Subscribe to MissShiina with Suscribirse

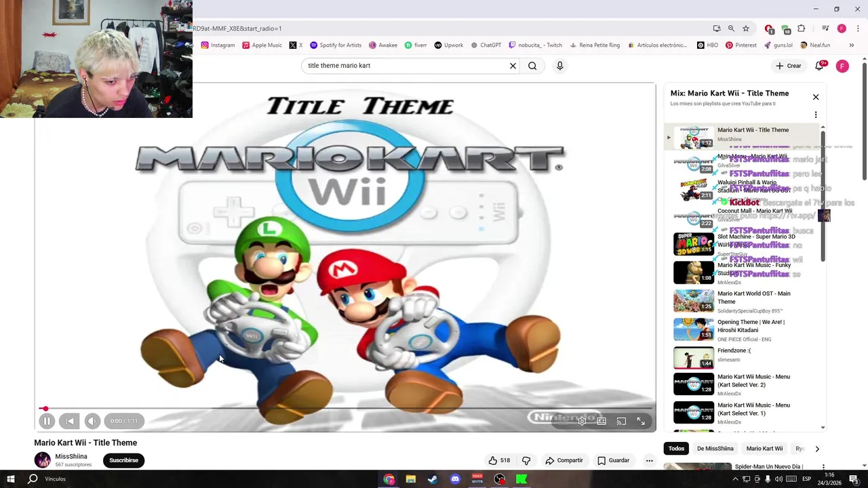(x=123, y=460)
